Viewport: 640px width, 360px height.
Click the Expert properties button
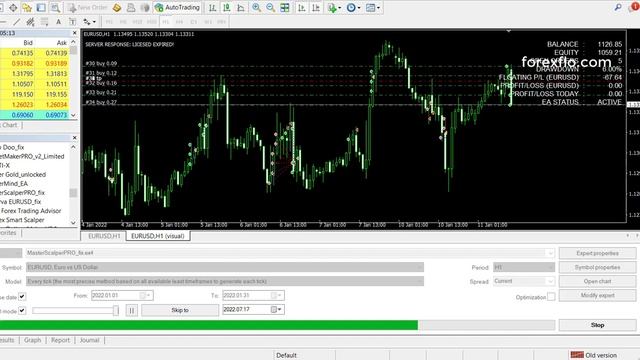(597, 253)
